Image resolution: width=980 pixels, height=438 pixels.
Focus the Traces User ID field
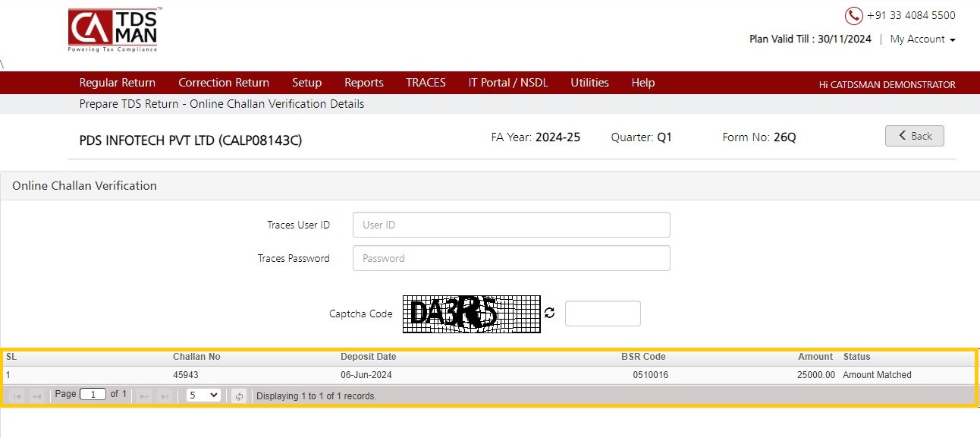click(511, 225)
